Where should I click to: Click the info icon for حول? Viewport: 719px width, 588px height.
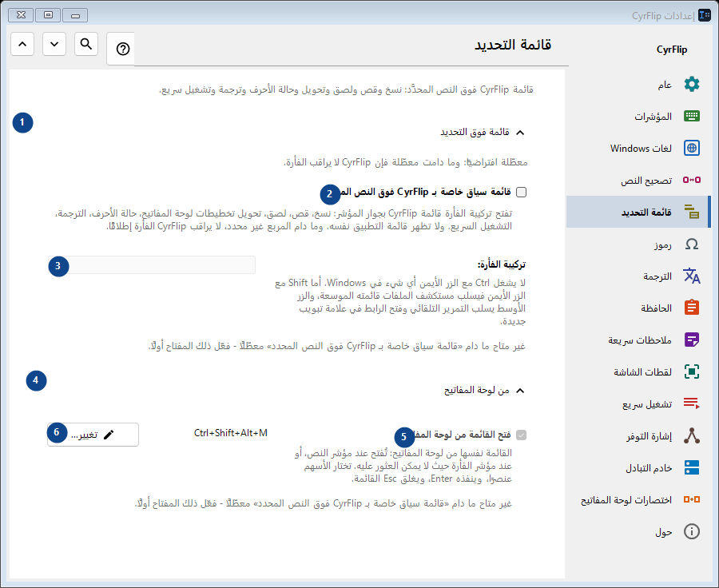tap(692, 531)
